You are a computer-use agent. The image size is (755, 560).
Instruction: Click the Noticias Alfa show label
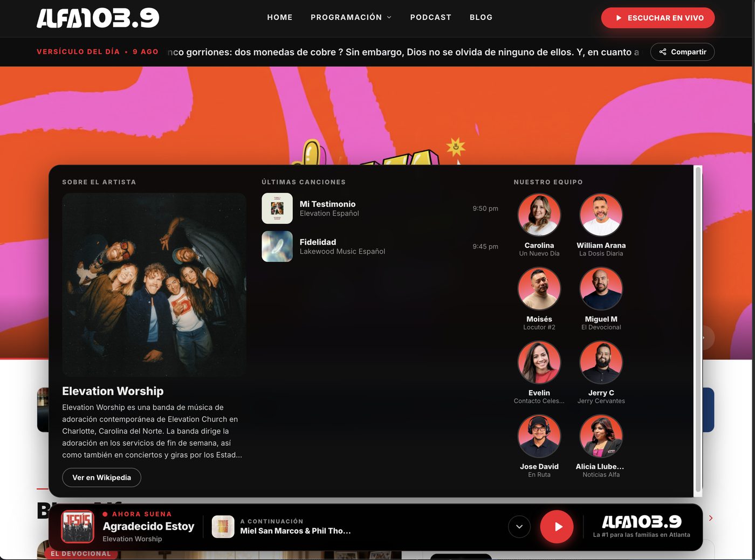(x=601, y=475)
